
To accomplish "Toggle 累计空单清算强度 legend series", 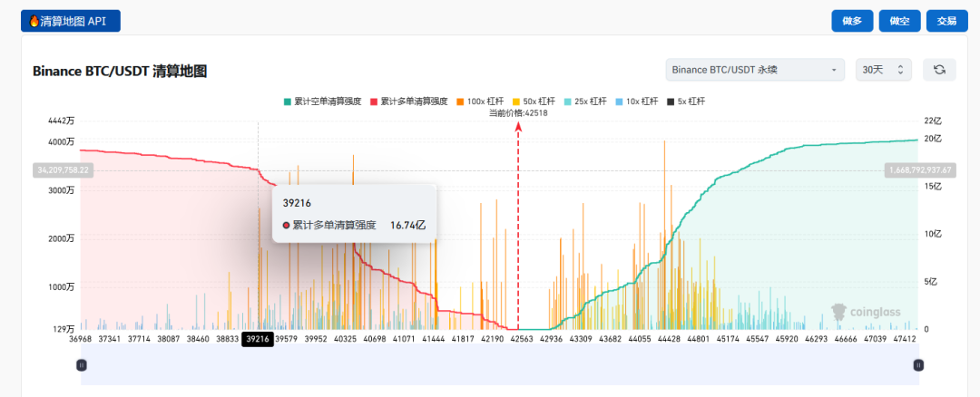I will [x=322, y=102].
